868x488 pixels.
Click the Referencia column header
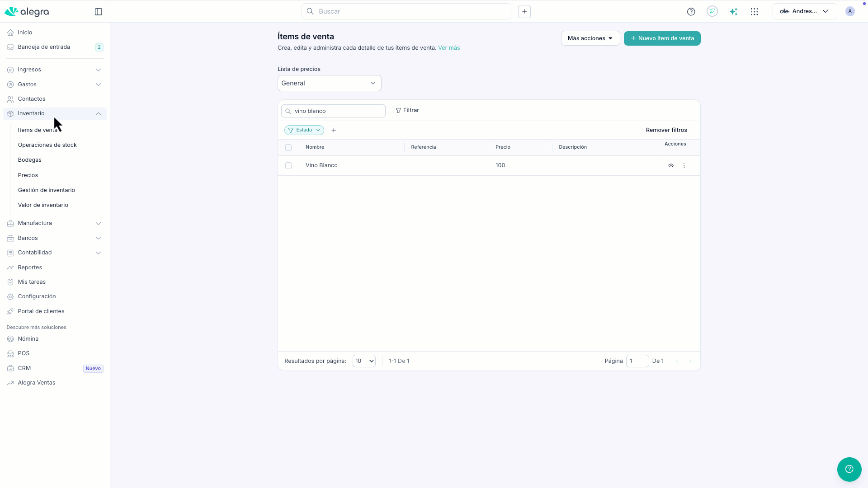click(x=423, y=147)
